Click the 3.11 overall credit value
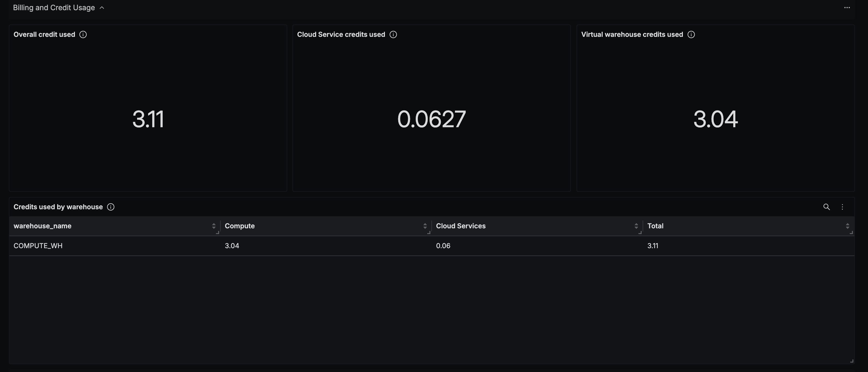The height and width of the screenshot is (372, 868). [x=148, y=119]
